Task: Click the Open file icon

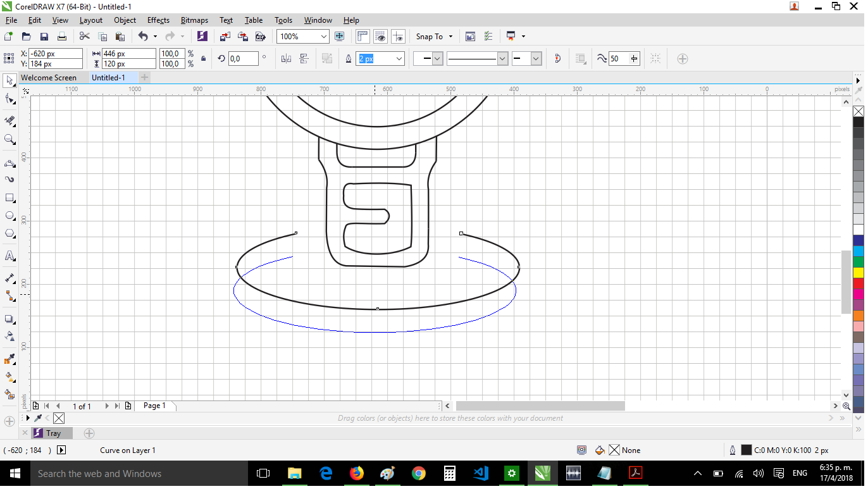Action: pos(27,37)
